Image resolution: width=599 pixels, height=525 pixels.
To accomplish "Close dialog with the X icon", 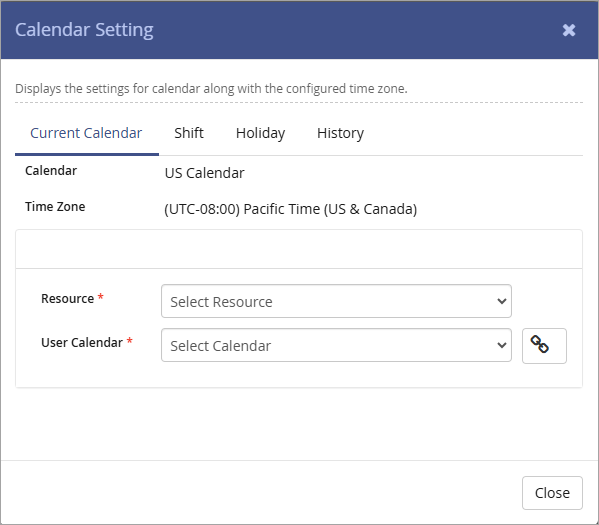I will pos(569,30).
